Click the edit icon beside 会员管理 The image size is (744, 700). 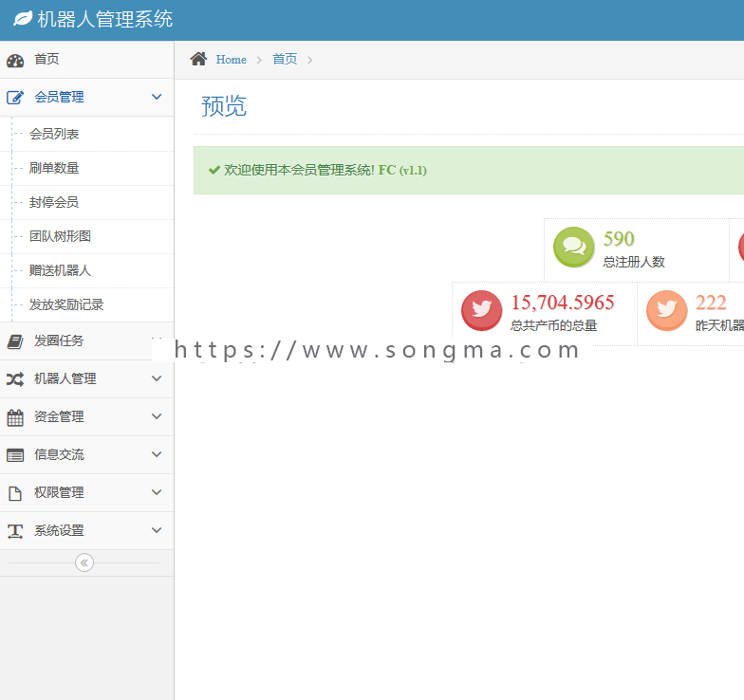click(15, 98)
